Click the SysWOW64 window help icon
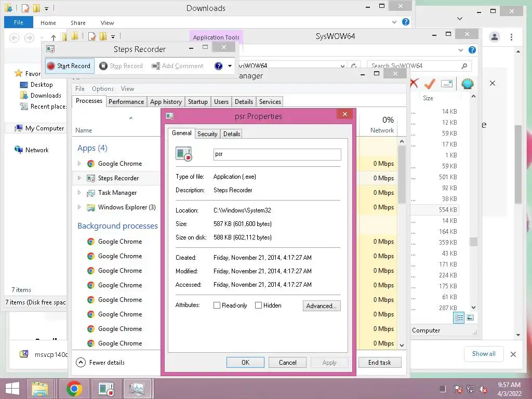Viewport: 532px width, 399px height. 472,50
